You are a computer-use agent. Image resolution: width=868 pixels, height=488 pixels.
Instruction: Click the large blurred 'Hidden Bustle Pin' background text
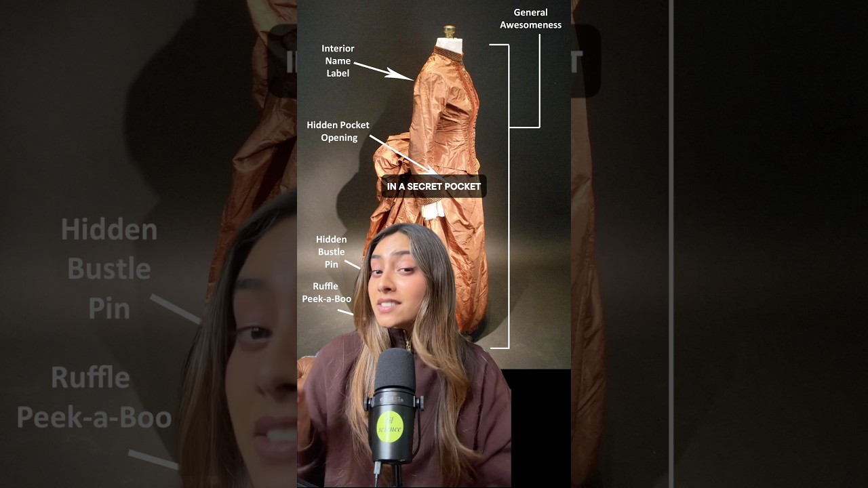[x=109, y=269]
